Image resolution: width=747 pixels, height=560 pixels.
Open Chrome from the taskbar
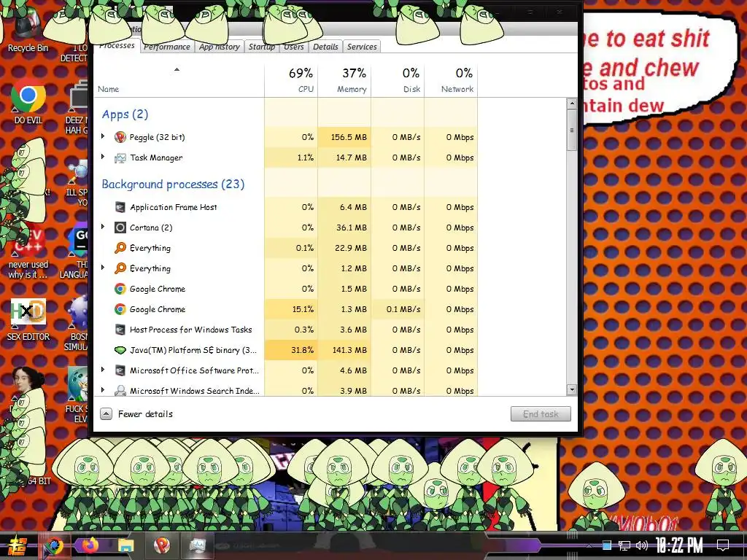pos(53,545)
